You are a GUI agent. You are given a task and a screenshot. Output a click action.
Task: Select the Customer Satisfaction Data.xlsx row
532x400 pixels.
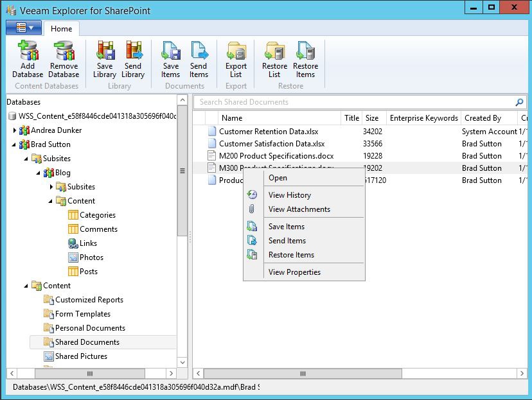(x=360, y=144)
